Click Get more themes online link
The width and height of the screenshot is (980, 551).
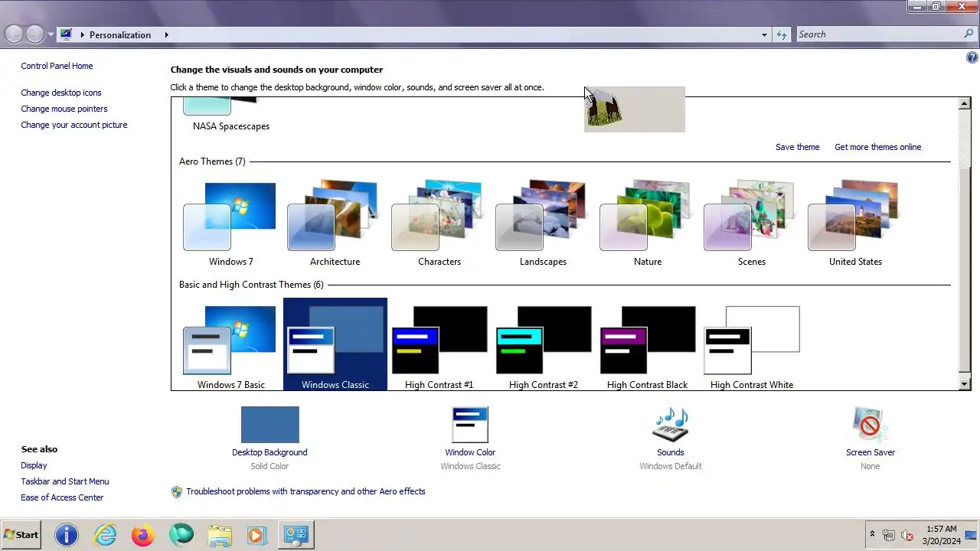(877, 147)
